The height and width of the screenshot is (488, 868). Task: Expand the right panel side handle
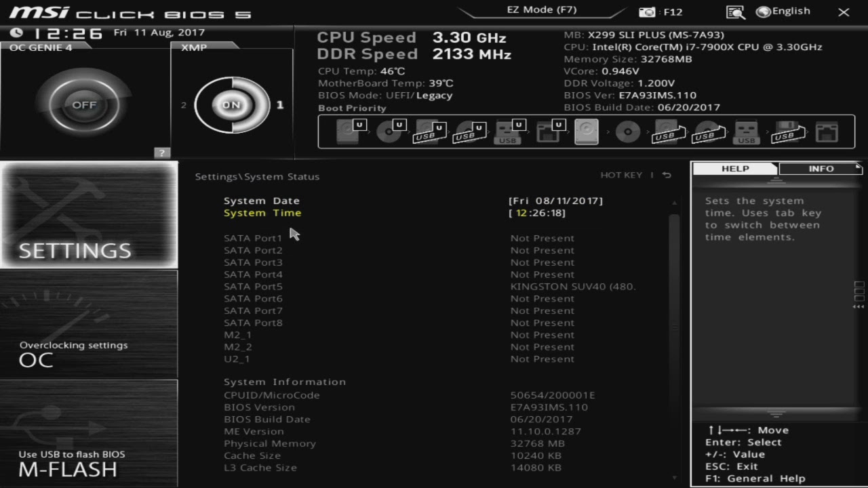coord(859,296)
